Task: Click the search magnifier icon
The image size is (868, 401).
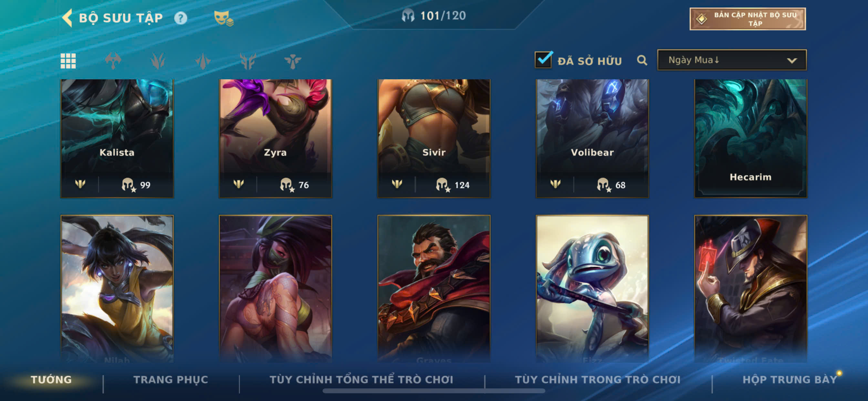Action: [642, 61]
